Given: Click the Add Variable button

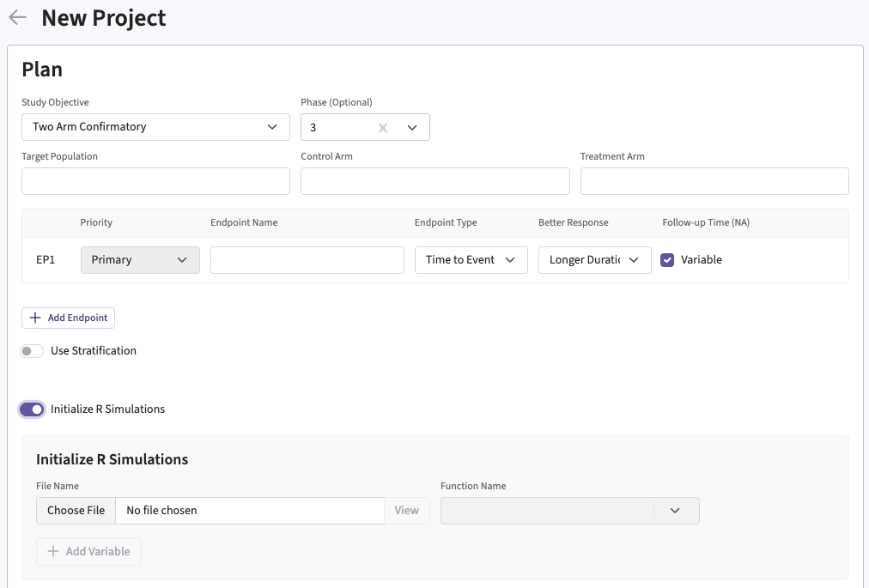Looking at the screenshot, I should pos(88,552).
